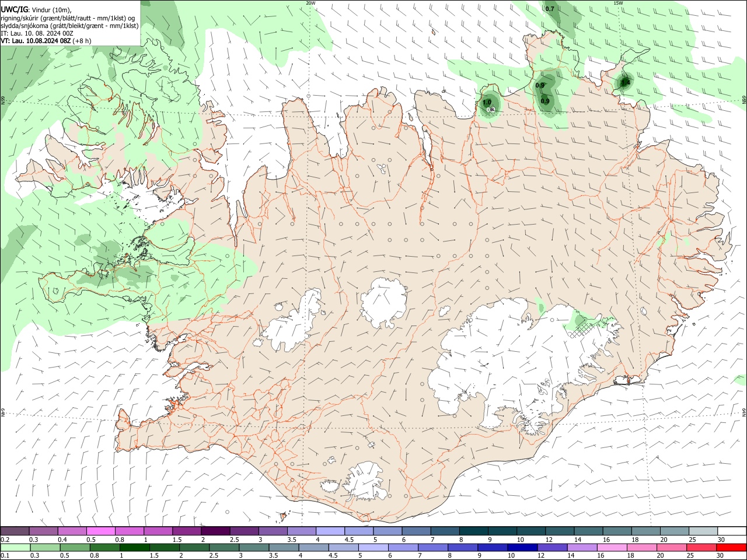Click the 1.4 precipitation value on the map
This screenshot has height=560, width=747.
[x=625, y=83]
